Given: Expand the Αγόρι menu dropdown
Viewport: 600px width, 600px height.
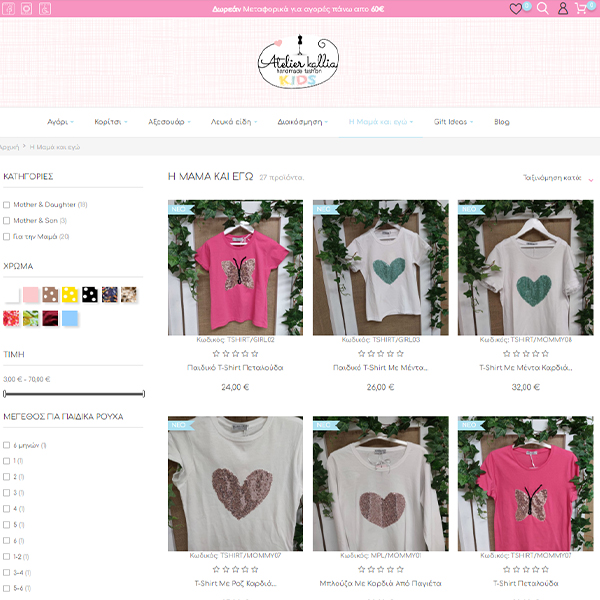Looking at the screenshot, I should 60,122.
